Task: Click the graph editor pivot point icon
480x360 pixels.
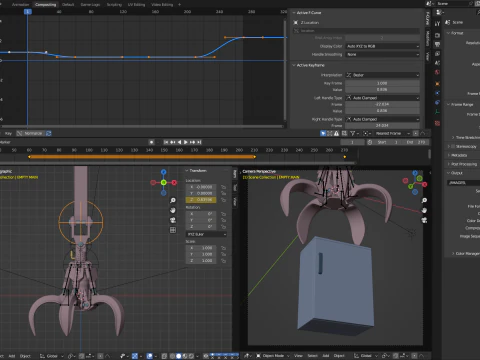Action: point(366,133)
